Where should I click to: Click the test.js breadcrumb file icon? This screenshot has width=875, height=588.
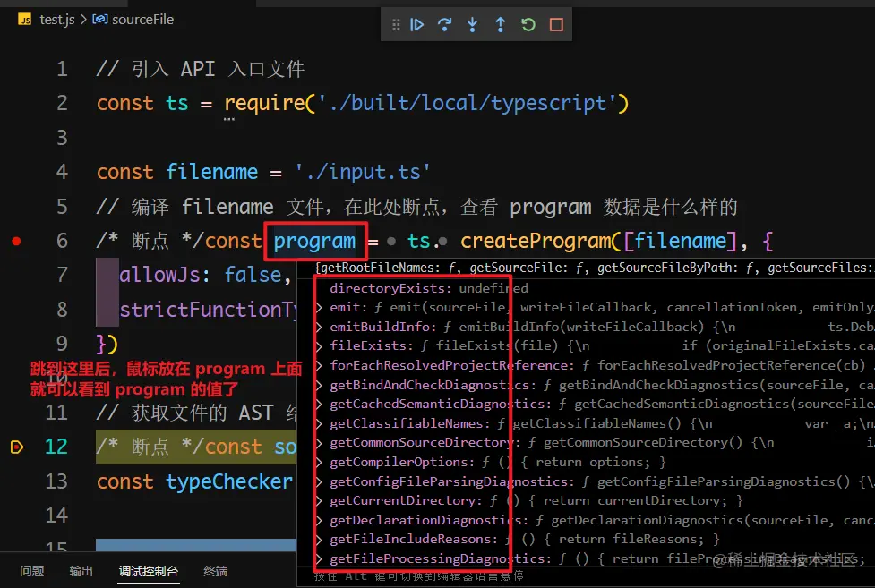click(x=24, y=20)
